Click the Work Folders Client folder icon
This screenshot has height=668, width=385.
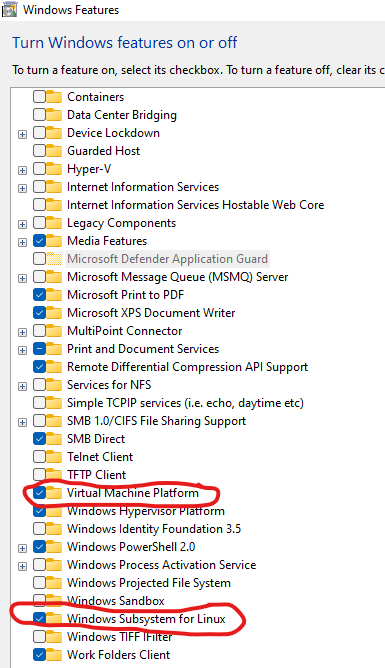(54, 655)
